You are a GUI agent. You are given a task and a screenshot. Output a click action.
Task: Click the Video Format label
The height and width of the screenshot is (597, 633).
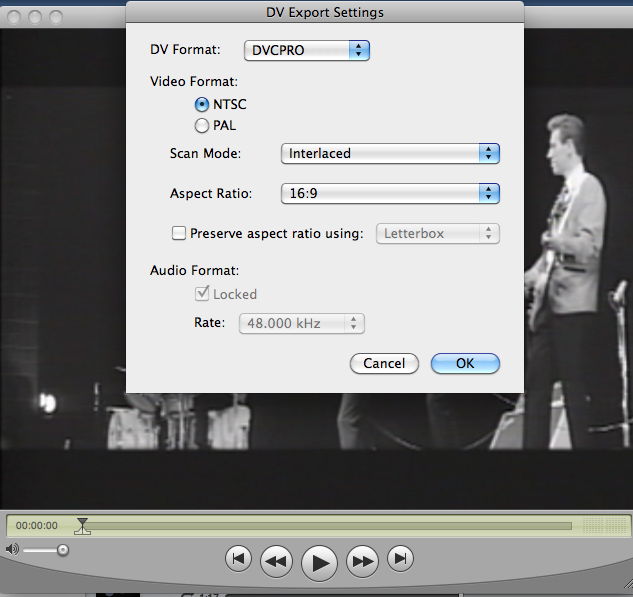[x=194, y=82]
